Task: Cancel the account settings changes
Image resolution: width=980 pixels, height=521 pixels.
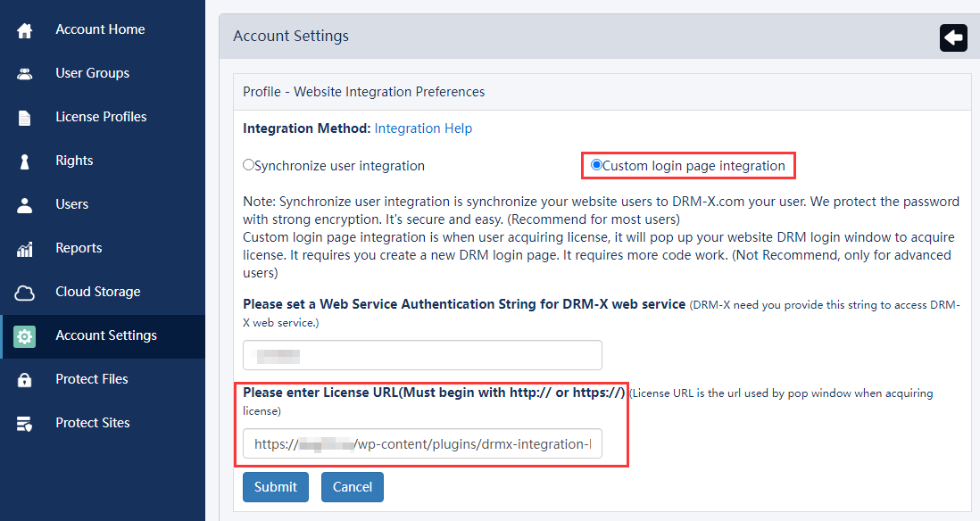Action: 352,486
